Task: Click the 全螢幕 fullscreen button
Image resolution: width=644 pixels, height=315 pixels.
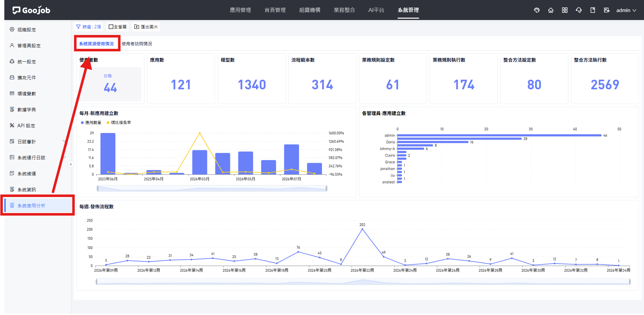Action: coord(118,27)
